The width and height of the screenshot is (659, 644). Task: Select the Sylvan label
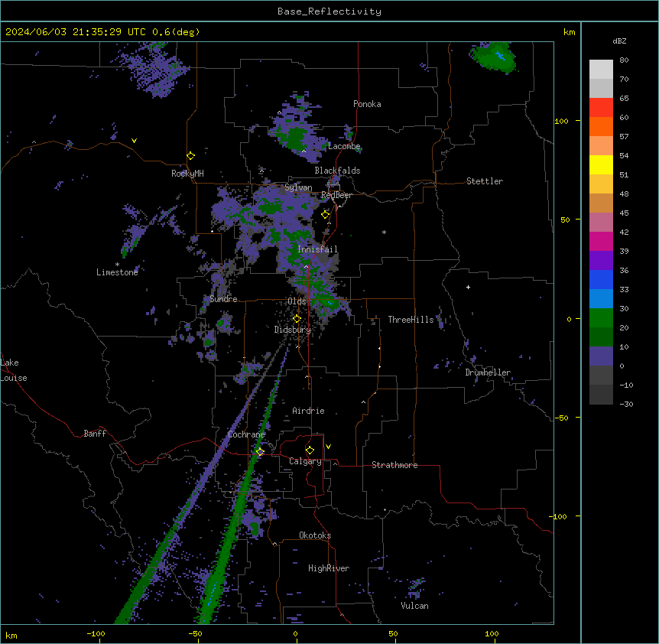(x=298, y=187)
